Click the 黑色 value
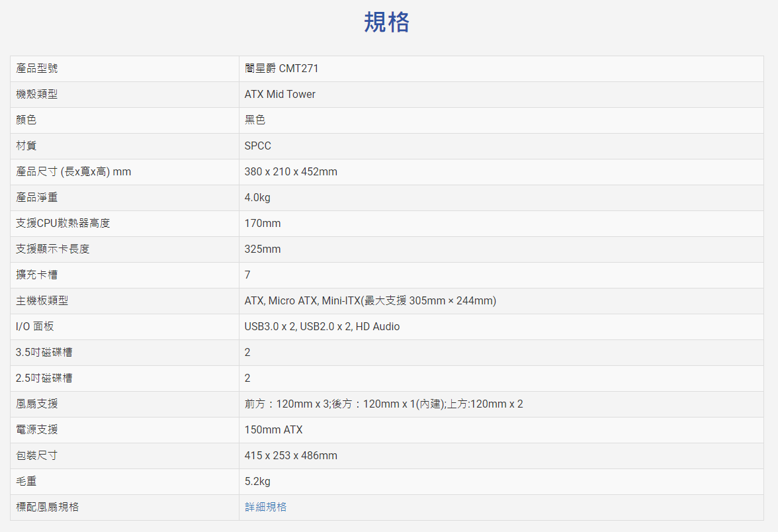 pos(255,120)
